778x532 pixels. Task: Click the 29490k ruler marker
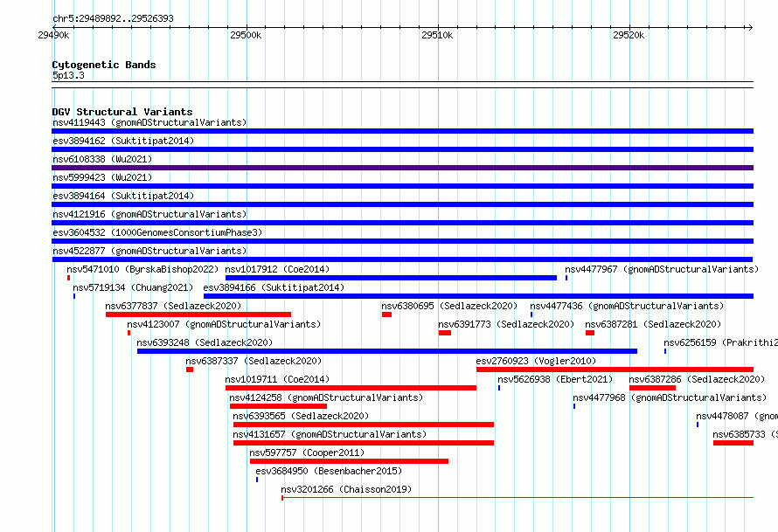click(x=53, y=35)
